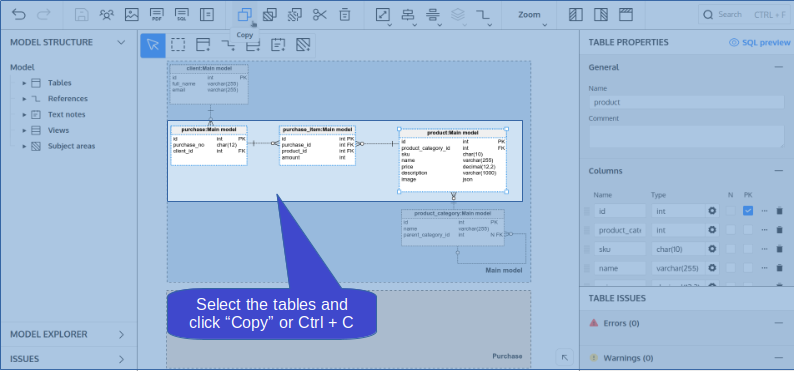Image resolution: width=794 pixels, height=371 pixels.
Task: Open the share model people icon
Action: 107,15
